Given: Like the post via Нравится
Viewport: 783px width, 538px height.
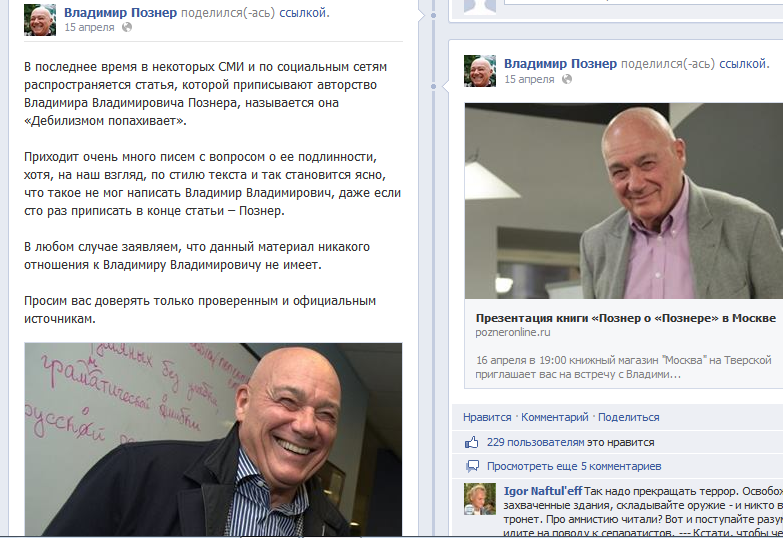Looking at the screenshot, I should (x=487, y=417).
